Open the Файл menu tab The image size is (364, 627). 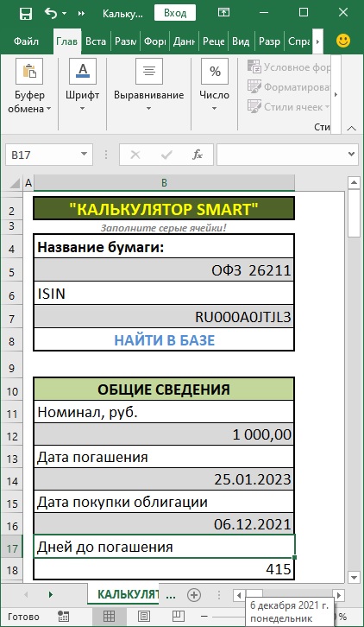(x=26, y=41)
